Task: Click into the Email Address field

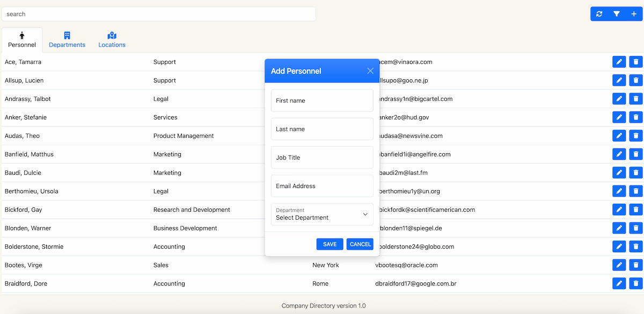Action: [x=322, y=186]
